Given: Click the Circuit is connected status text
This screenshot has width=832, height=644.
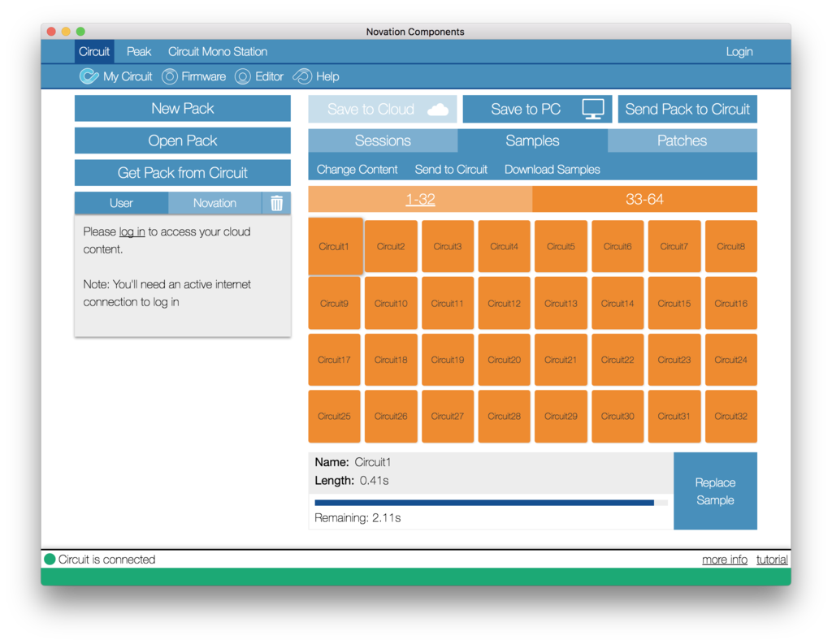Looking at the screenshot, I should coord(106,560).
